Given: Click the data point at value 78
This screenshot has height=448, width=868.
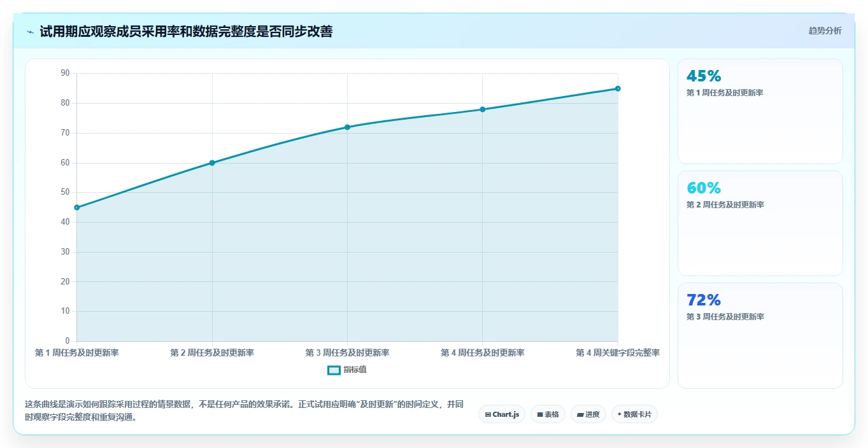Looking at the screenshot, I should click(483, 109).
